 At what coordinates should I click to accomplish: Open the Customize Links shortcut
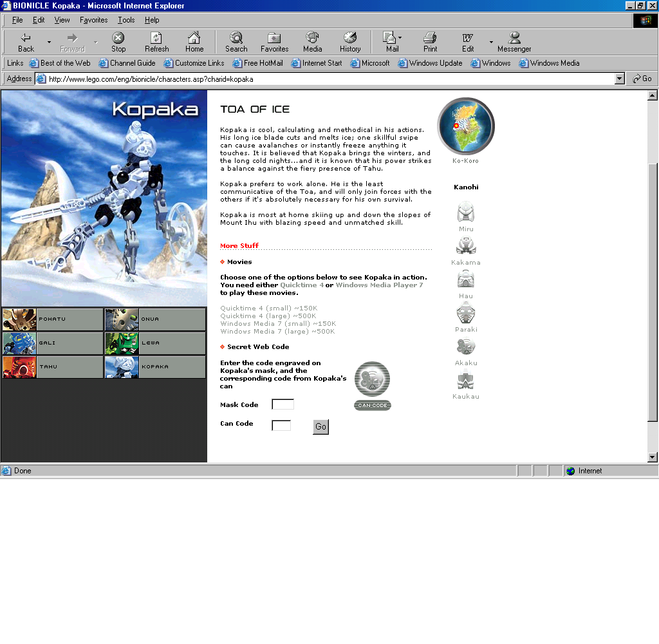194,63
